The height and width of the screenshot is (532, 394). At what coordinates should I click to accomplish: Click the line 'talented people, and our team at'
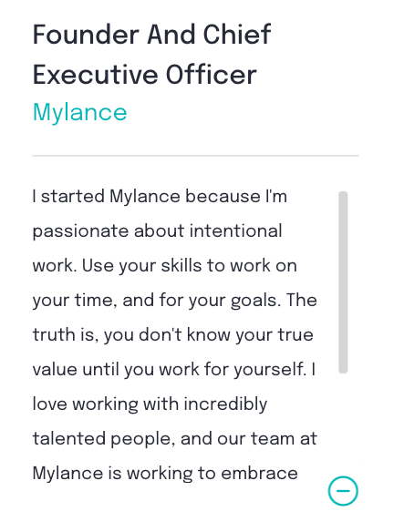pyautogui.click(x=174, y=439)
